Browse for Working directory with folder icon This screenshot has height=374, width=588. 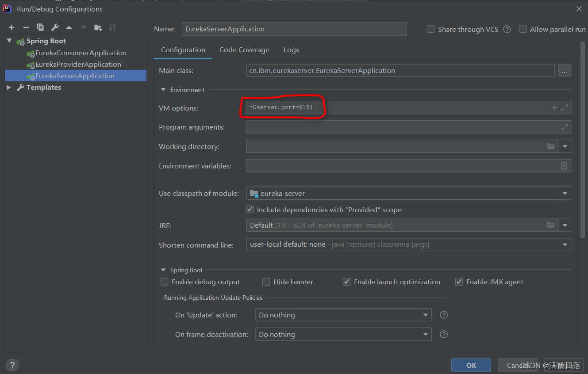pyautogui.click(x=551, y=146)
